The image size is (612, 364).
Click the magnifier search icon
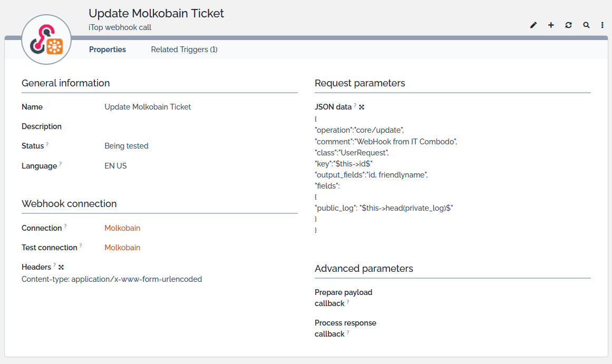586,25
